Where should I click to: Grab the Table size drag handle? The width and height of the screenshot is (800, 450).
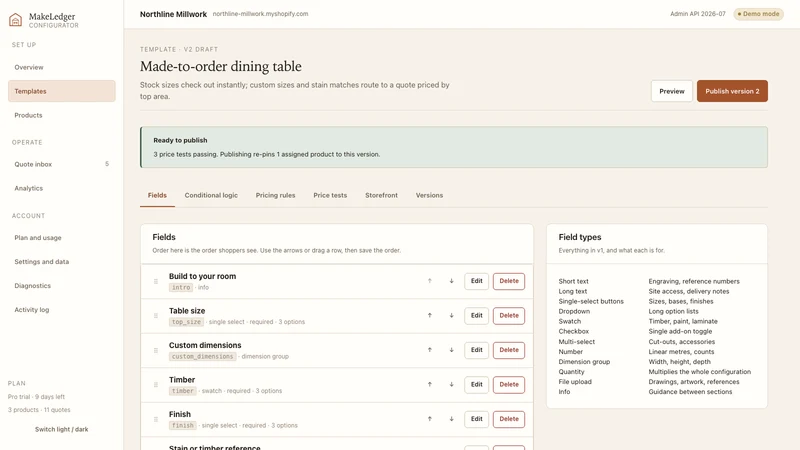coord(156,316)
